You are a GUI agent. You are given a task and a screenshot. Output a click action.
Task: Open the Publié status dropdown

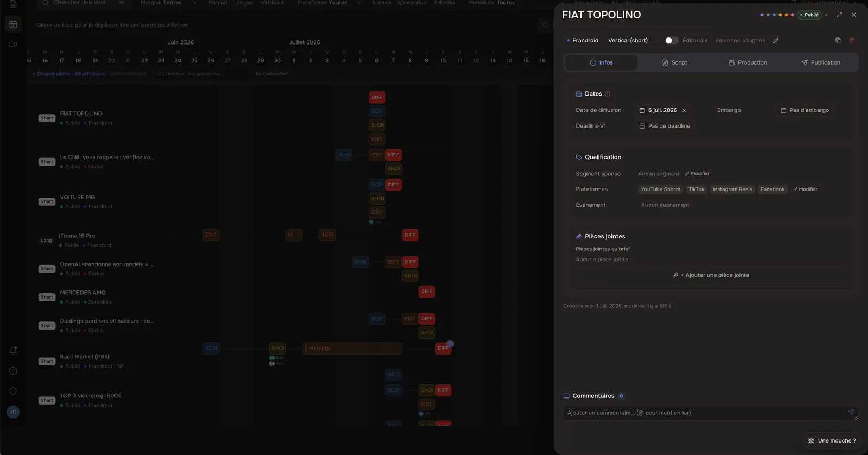click(x=813, y=15)
